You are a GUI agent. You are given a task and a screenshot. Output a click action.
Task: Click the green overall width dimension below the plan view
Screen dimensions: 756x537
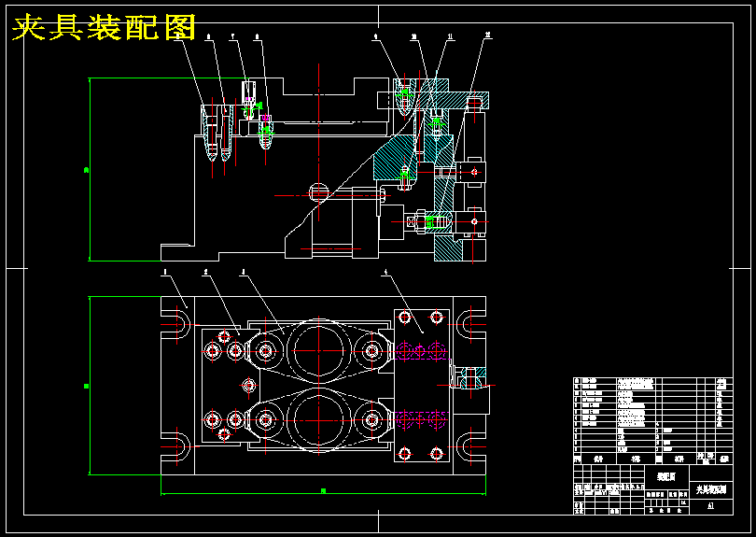point(323,491)
